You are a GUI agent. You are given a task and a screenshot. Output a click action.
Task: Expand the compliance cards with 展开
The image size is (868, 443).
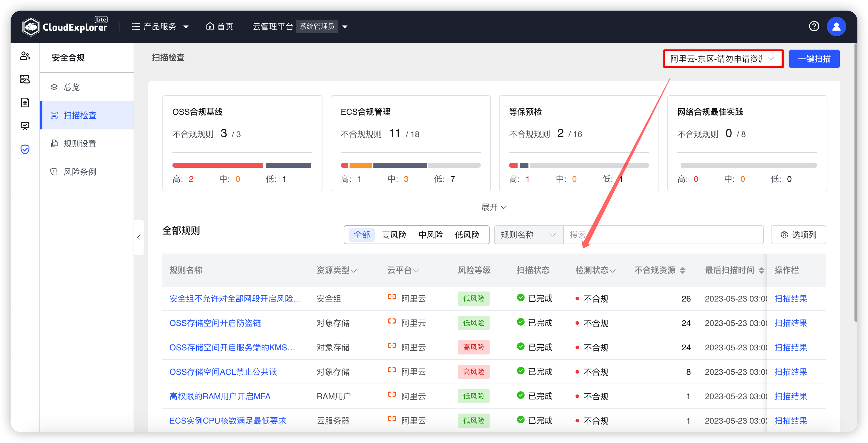(x=494, y=207)
